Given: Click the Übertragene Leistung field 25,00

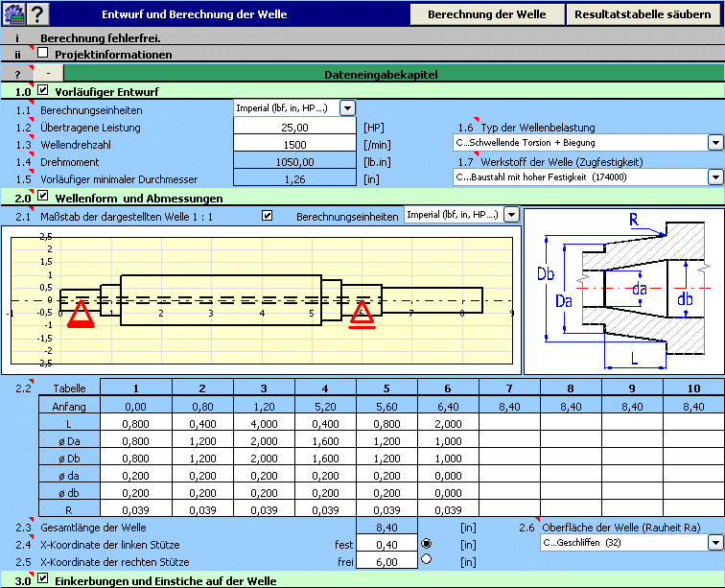Looking at the screenshot, I should point(294,126).
